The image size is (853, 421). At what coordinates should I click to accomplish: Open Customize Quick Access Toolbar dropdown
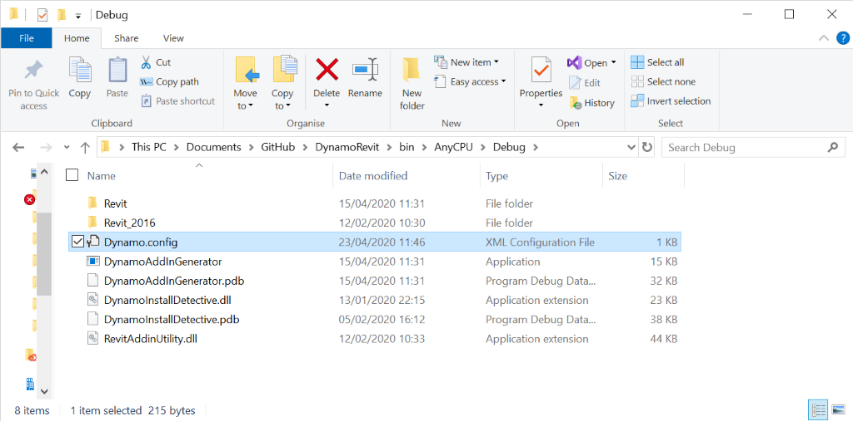click(78, 16)
